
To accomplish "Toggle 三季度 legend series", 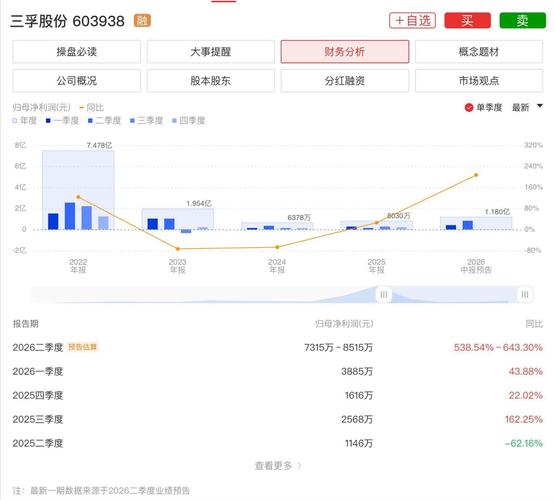I will pyautogui.click(x=147, y=121).
